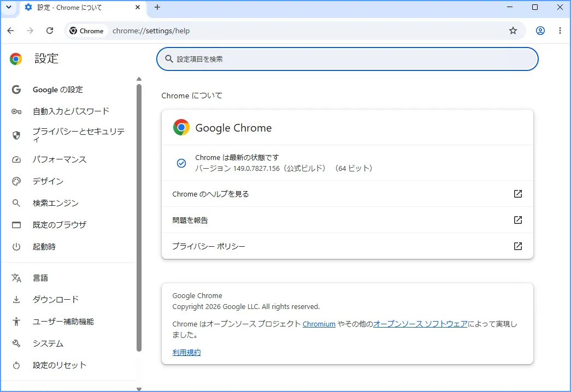Click the Chrome について heading

click(x=192, y=96)
